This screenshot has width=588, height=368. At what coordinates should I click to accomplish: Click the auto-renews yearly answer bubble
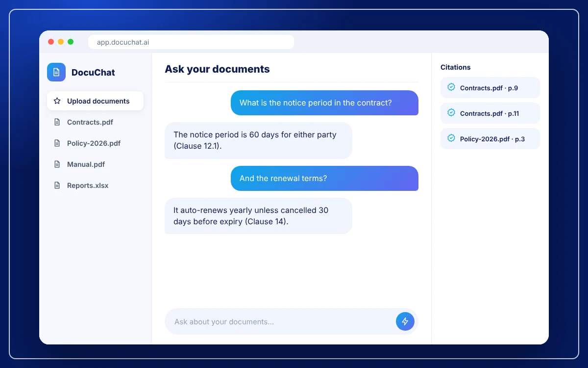point(258,216)
